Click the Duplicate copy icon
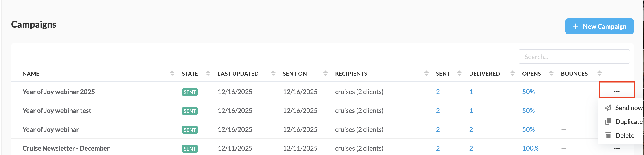Image resolution: width=644 pixels, height=155 pixels. (x=608, y=122)
